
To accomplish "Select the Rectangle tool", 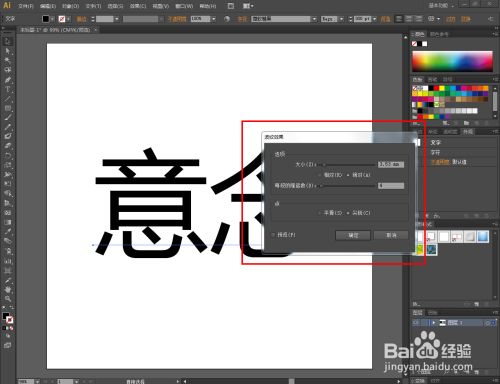I will (x=8, y=108).
